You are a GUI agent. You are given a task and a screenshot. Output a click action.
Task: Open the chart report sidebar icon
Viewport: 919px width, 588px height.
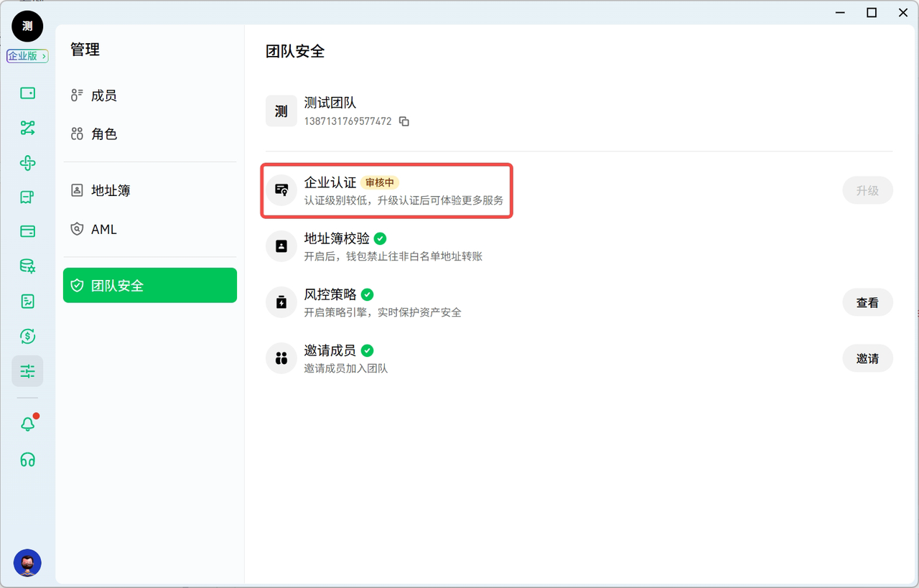click(27, 302)
